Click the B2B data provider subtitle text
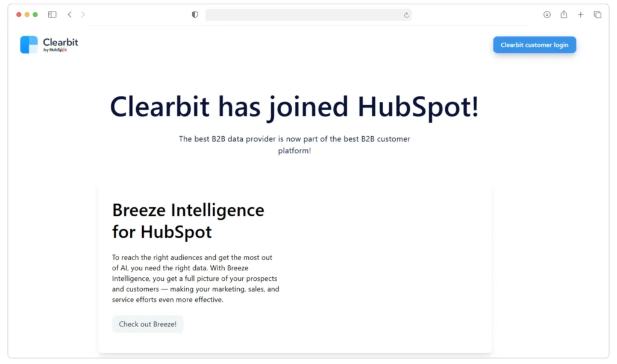The width and height of the screenshot is (617, 364). pos(294,145)
